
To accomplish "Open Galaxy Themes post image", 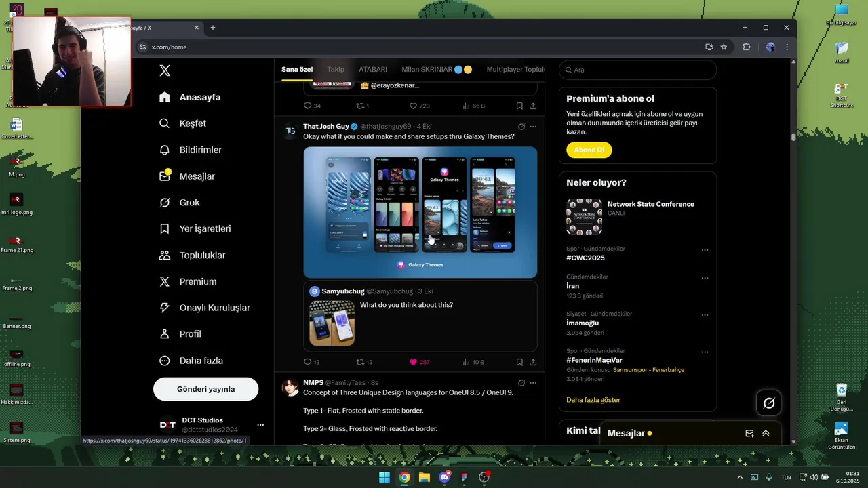I will (x=420, y=212).
